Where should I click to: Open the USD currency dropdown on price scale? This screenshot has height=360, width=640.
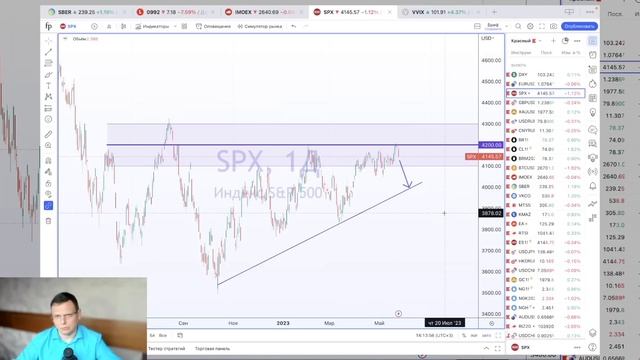[x=487, y=38]
